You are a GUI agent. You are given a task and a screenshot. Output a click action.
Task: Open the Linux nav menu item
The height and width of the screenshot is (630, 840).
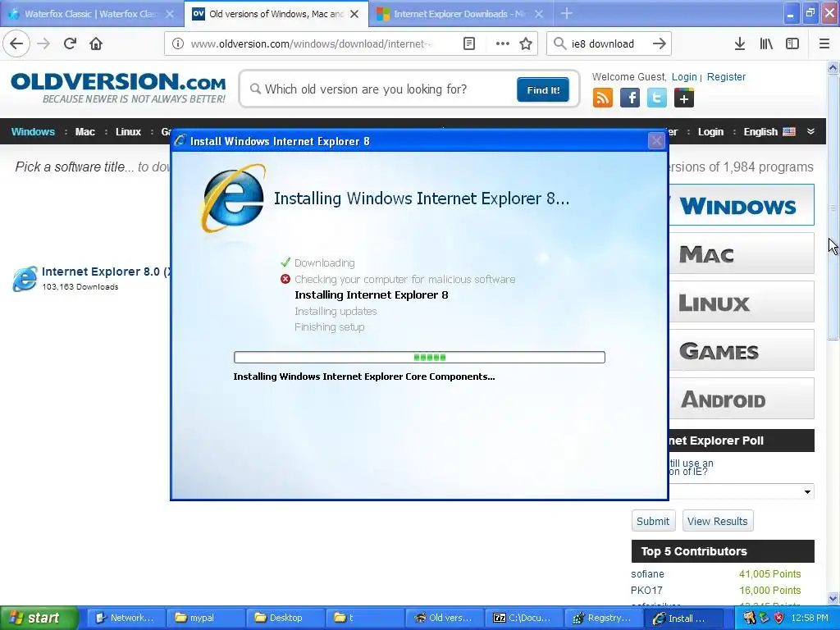129,132
